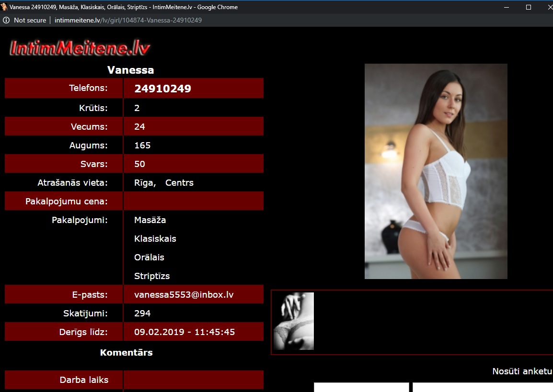Image resolution: width=553 pixels, height=392 pixels.
Task: Click the Darba laiks row label
Action: point(84,380)
